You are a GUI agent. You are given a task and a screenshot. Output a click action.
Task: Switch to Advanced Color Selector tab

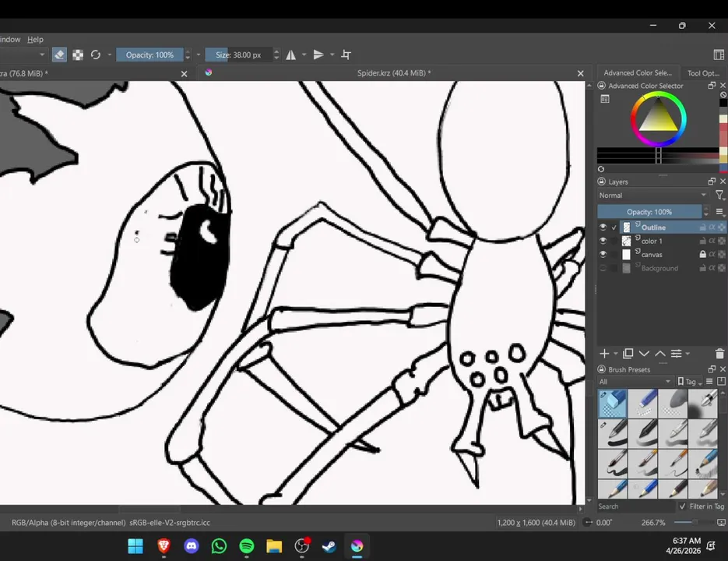(x=638, y=73)
